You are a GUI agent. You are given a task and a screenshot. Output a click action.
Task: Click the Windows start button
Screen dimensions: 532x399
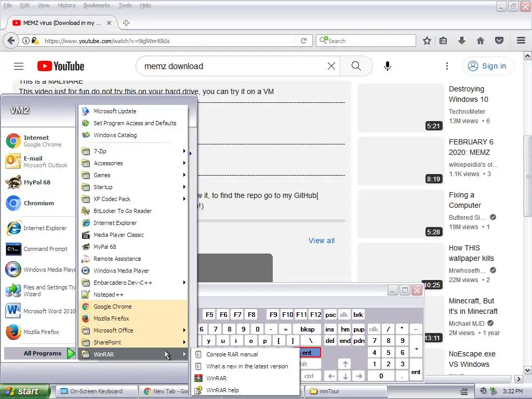pos(25,391)
